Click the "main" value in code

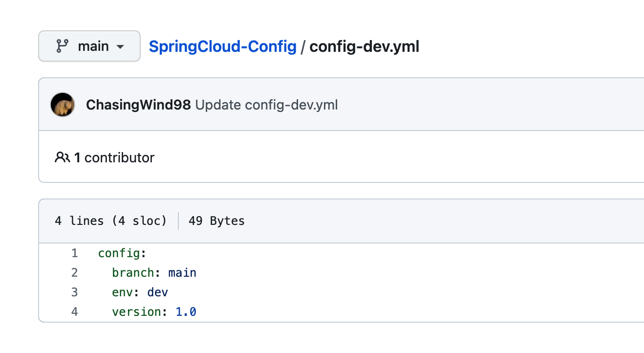pyautogui.click(x=182, y=273)
